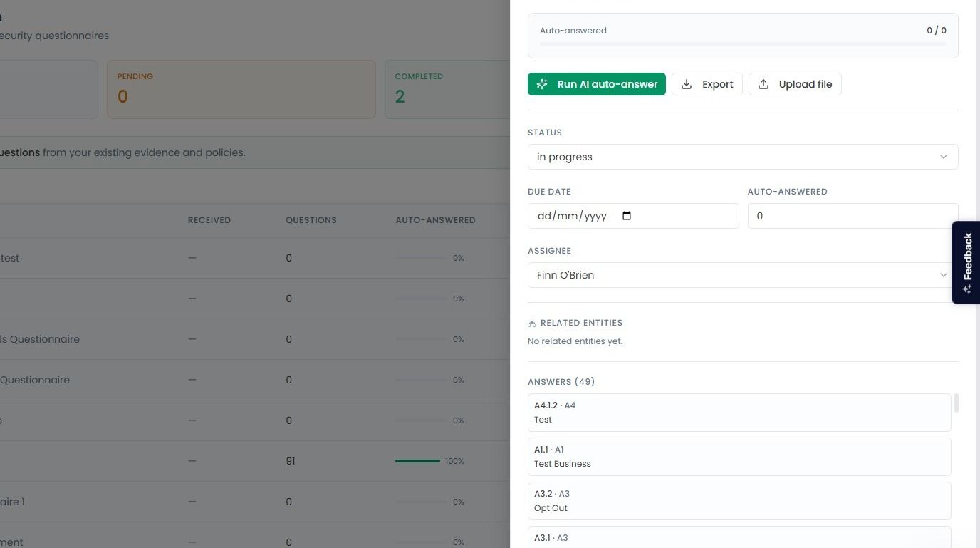Click the Status dropdown chevron arrow
The width and height of the screenshot is (980, 548).
point(944,157)
